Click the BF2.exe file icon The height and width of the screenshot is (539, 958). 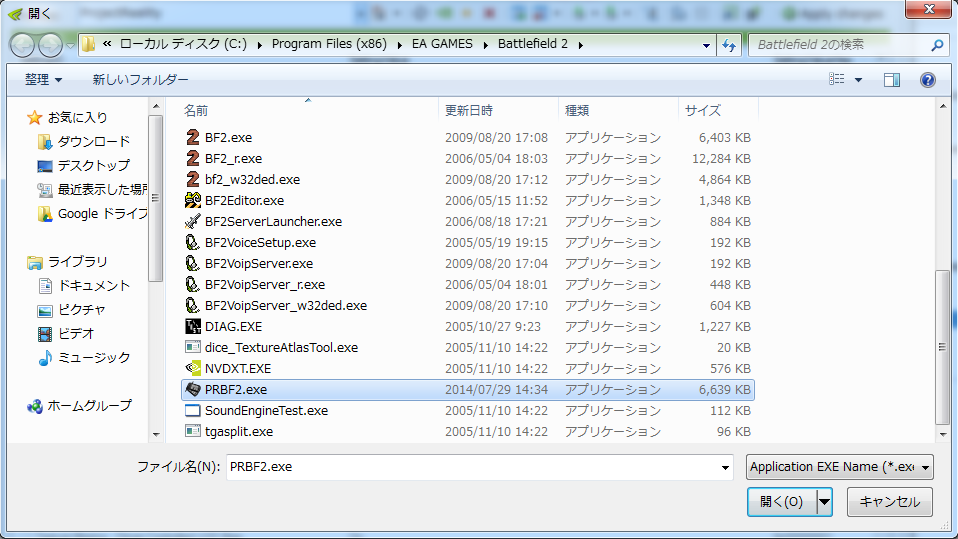[193, 137]
